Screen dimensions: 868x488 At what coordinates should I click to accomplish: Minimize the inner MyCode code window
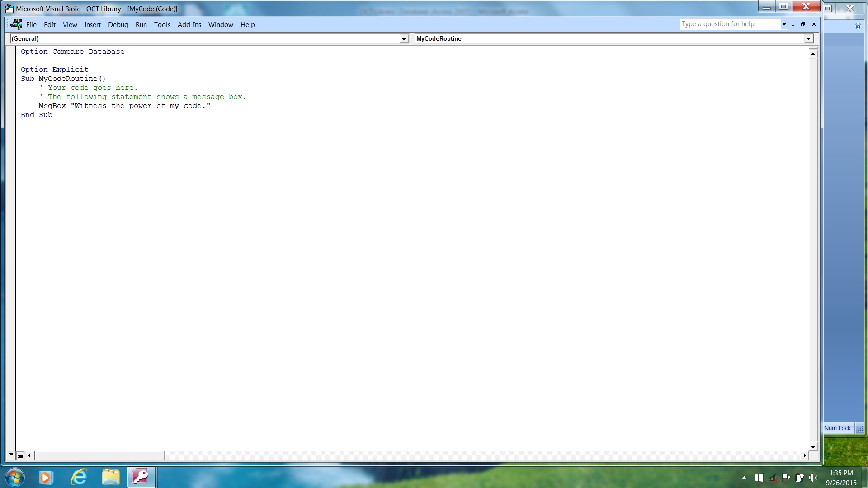(x=793, y=24)
